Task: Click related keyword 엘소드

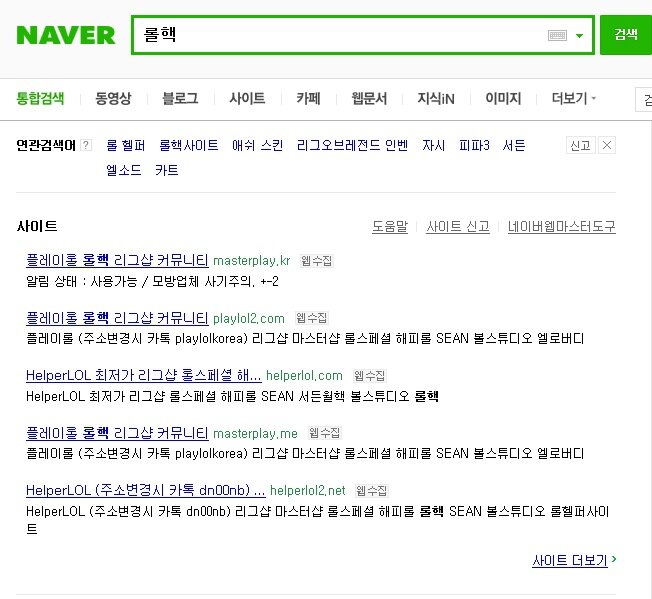Action: tap(123, 170)
